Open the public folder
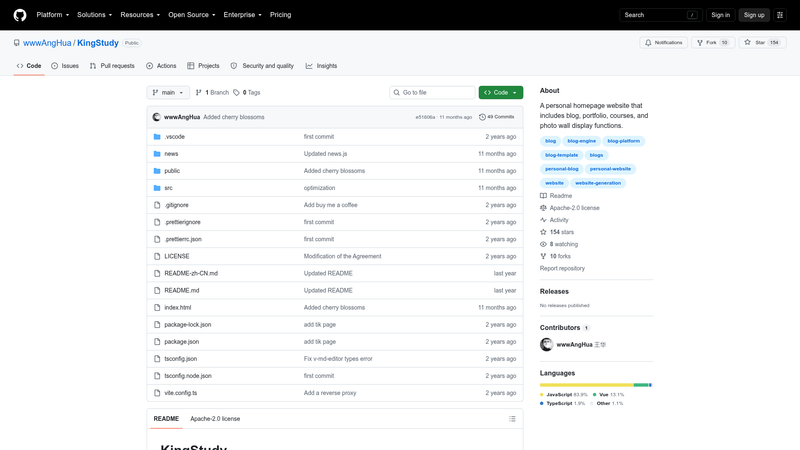The image size is (800, 450). coord(172,171)
